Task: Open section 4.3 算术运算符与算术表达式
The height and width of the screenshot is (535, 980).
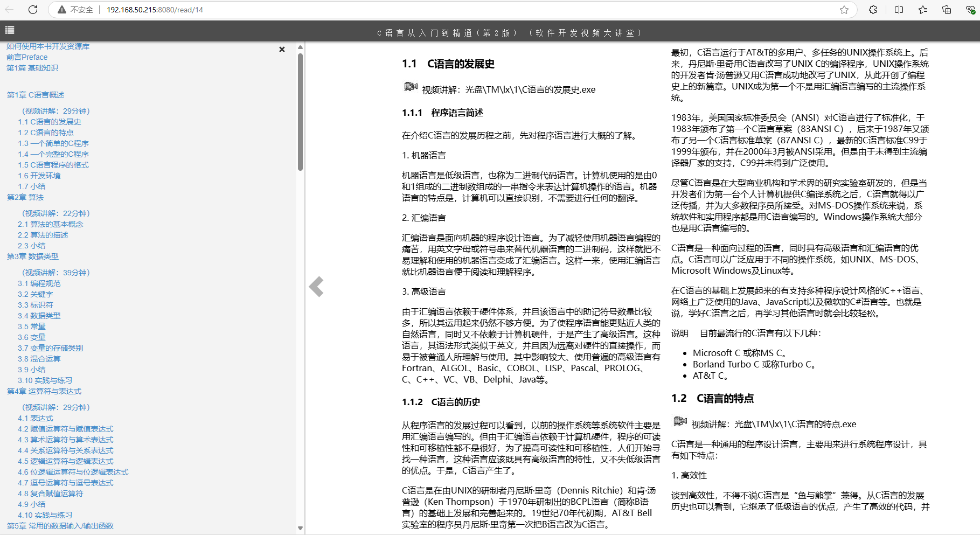Action: [66, 440]
